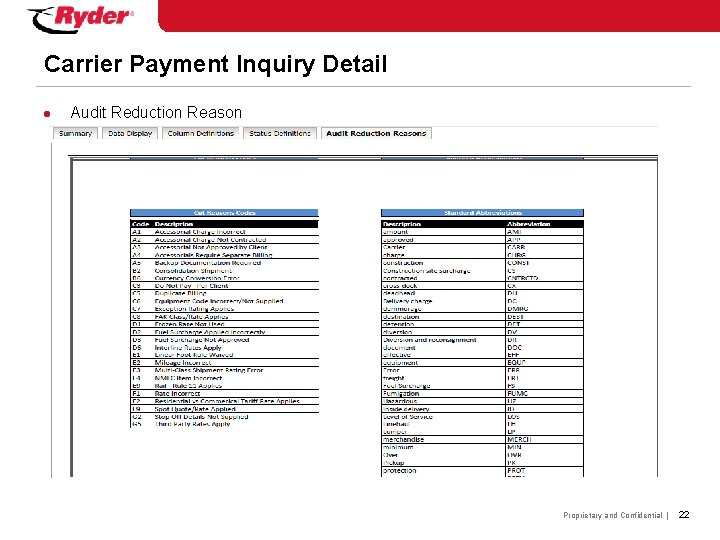Select Accessorial Not Approved by Client row

coord(224,248)
